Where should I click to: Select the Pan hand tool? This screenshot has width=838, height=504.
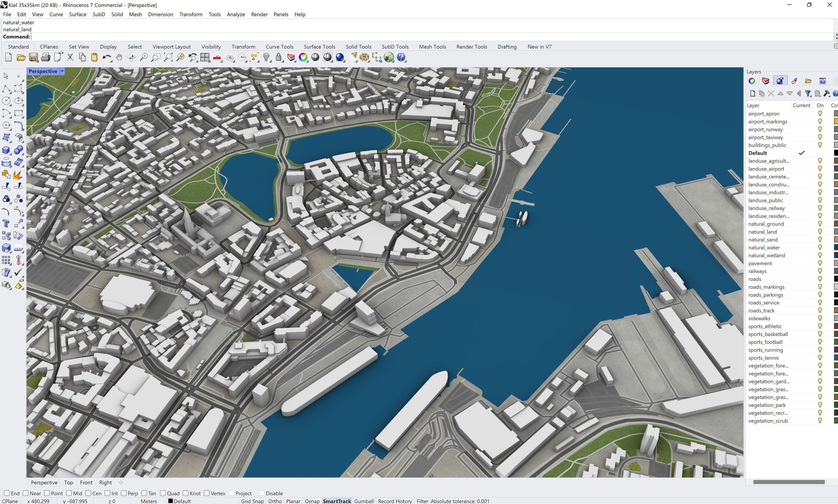119,57
